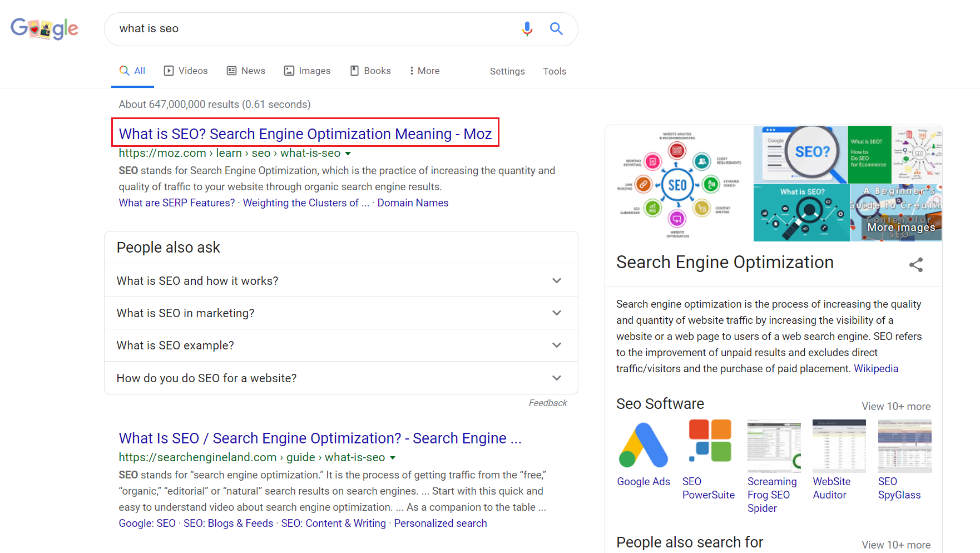The height and width of the screenshot is (553, 980).
Task: Switch to the All results tab
Action: [x=132, y=71]
